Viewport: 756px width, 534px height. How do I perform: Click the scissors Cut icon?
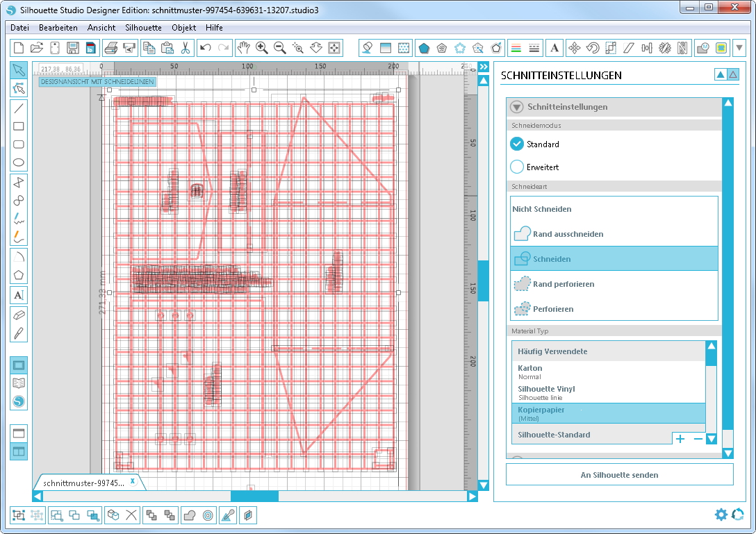(186, 48)
